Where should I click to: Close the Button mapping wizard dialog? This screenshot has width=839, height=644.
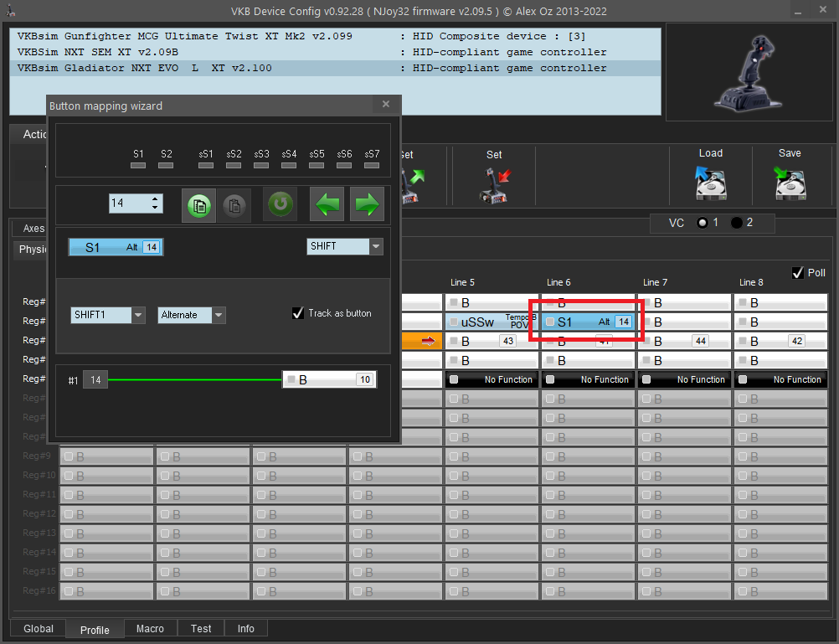click(386, 105)
